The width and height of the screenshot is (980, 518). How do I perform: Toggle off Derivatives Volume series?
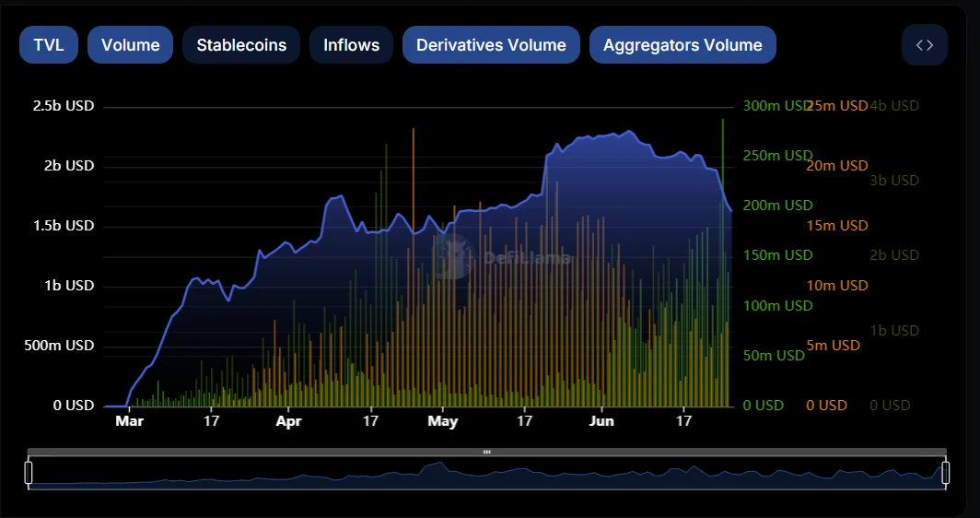pyautogui.click(x=491, y=45)
